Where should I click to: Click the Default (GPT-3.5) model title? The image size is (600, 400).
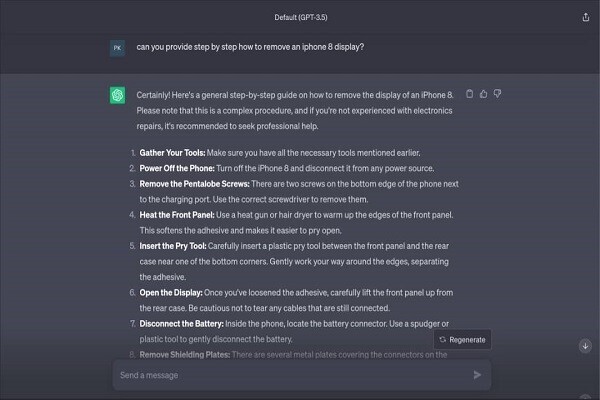301,17
